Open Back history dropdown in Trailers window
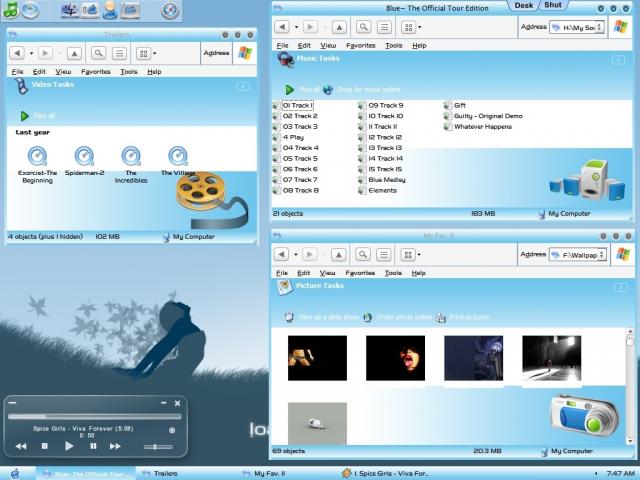This screenshot has height=480, width=640. click(31, 53)
